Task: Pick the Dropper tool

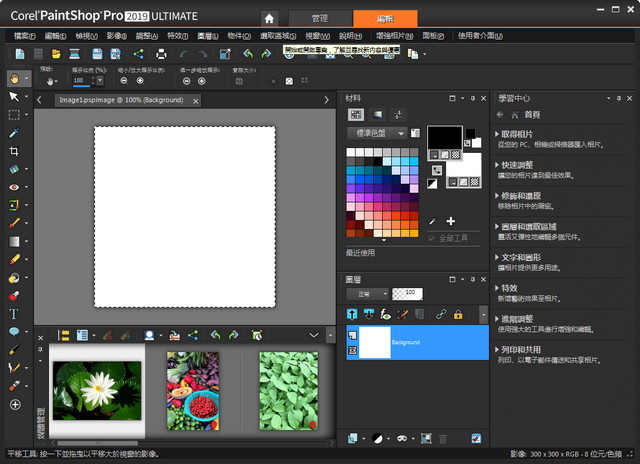Action: (14, 133)
